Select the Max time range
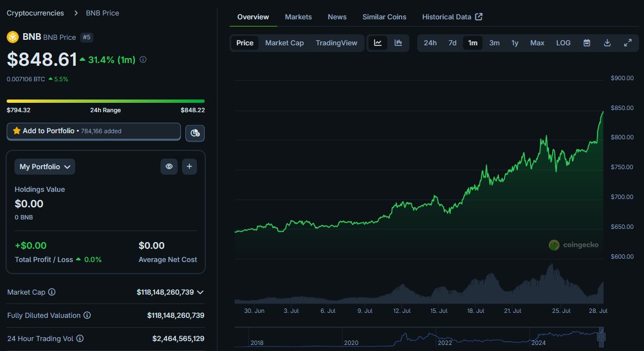The image size is (644, 351). pos(537,43)
